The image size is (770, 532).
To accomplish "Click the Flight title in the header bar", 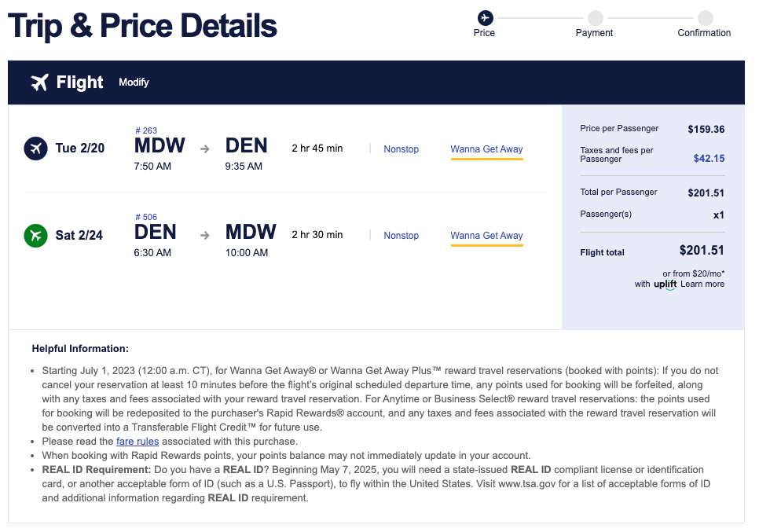I will coord(79,82).
